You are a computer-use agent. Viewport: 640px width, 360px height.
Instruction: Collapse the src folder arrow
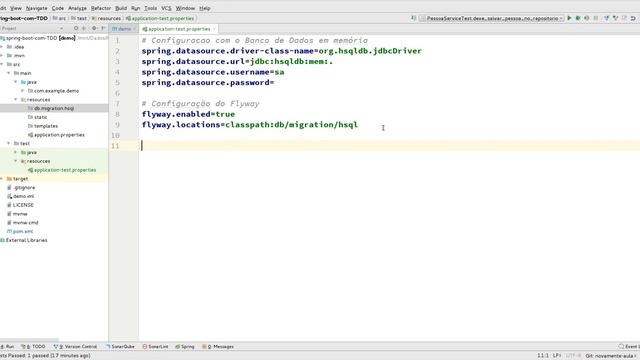click(x=2, y=64)
